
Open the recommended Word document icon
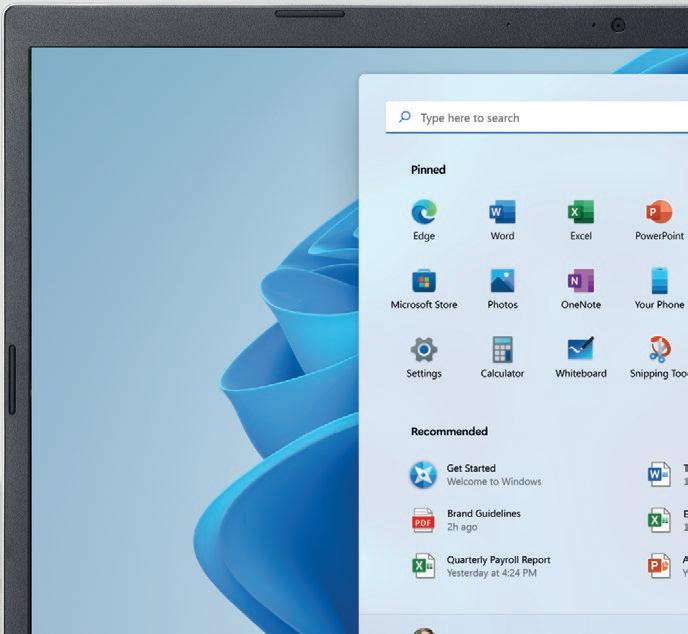pyautogui.click(x=659, y=474)
